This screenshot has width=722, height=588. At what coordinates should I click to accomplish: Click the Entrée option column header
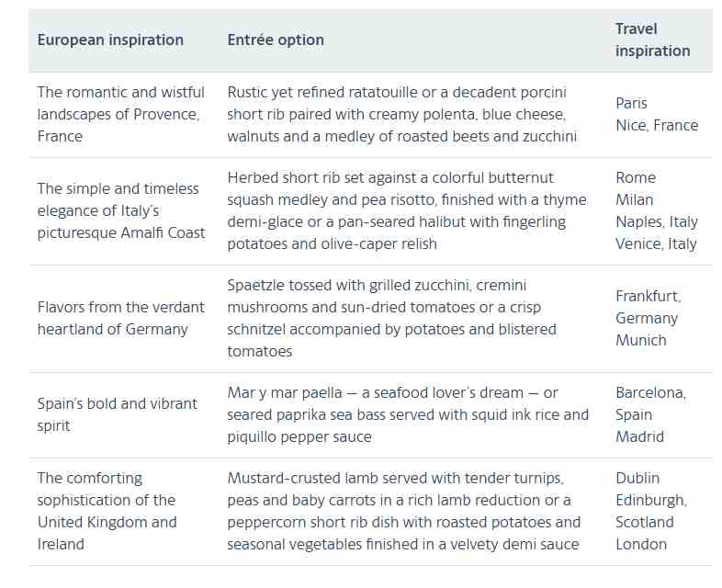point(276,40)
